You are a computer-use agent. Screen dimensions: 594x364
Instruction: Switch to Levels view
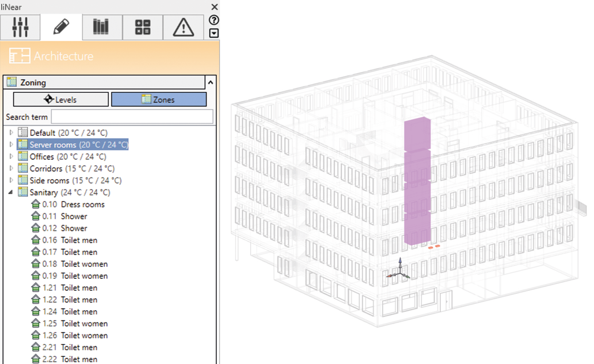(61, 99)
